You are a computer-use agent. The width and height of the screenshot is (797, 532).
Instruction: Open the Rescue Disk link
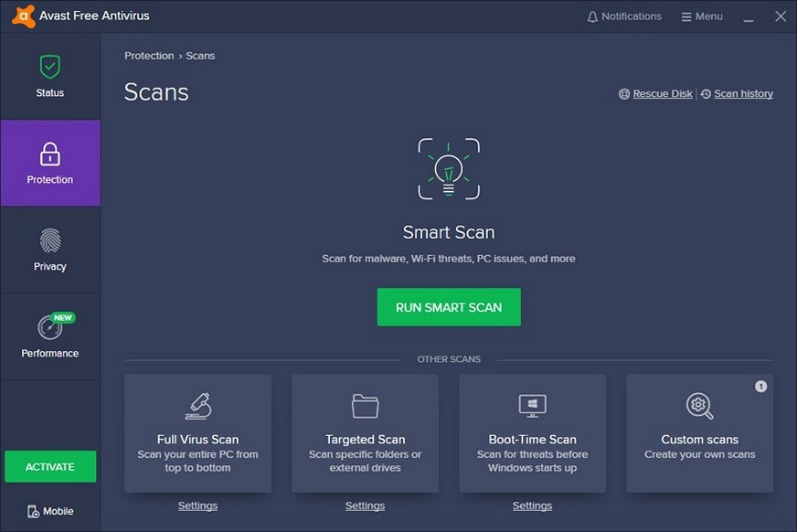click(x=663, y=94)
